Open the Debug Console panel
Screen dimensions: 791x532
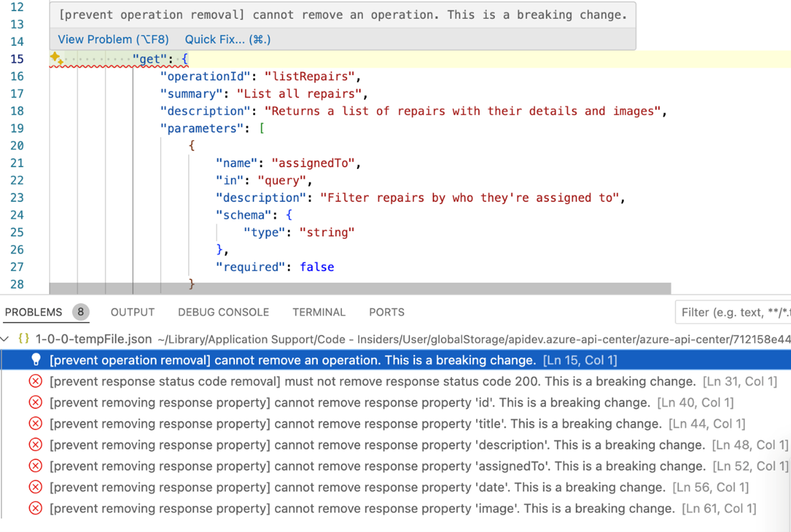tap(224, 312)
